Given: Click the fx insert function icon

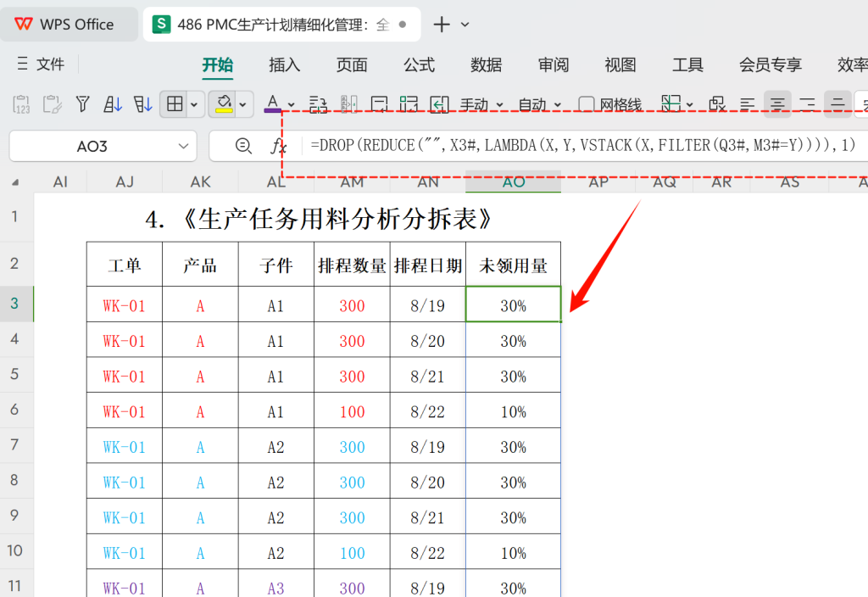Looking at the screenshot, I should [278, 146].
